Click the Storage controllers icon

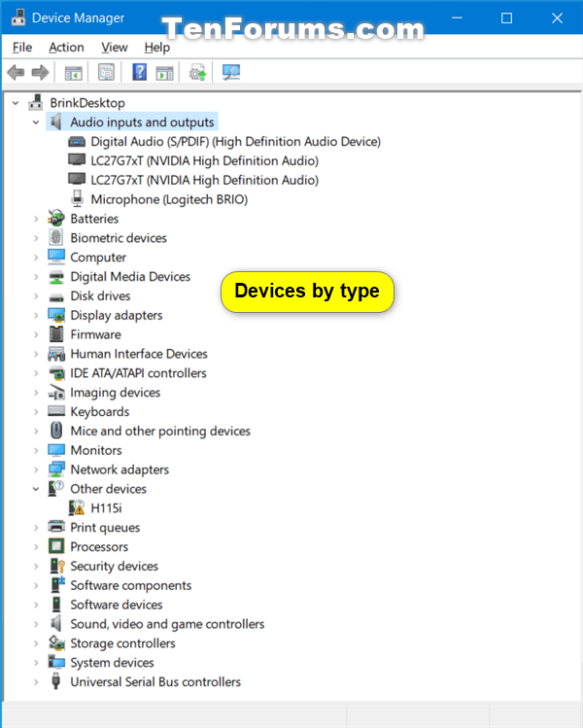coord(56,643)
